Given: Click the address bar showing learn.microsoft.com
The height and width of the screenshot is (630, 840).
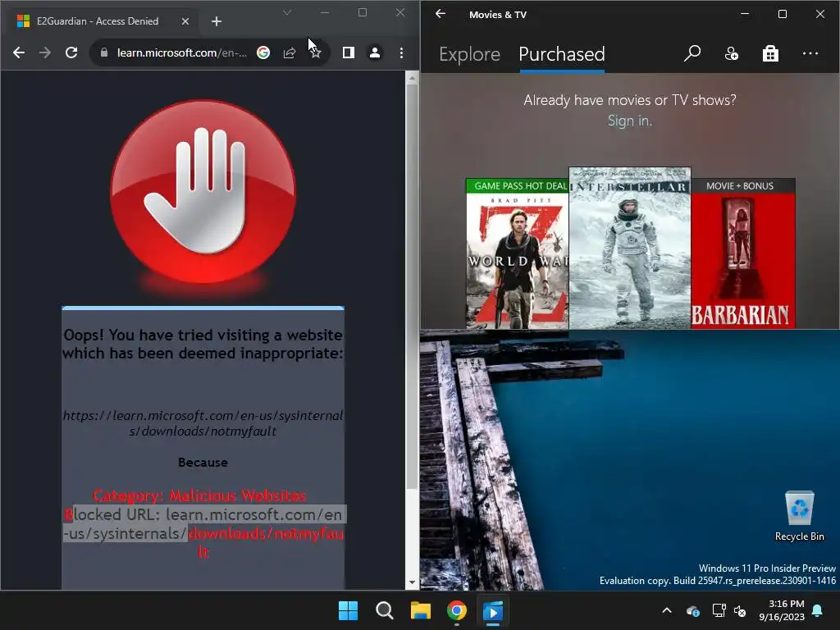Looking at the screenshot, I should point(181,52).
